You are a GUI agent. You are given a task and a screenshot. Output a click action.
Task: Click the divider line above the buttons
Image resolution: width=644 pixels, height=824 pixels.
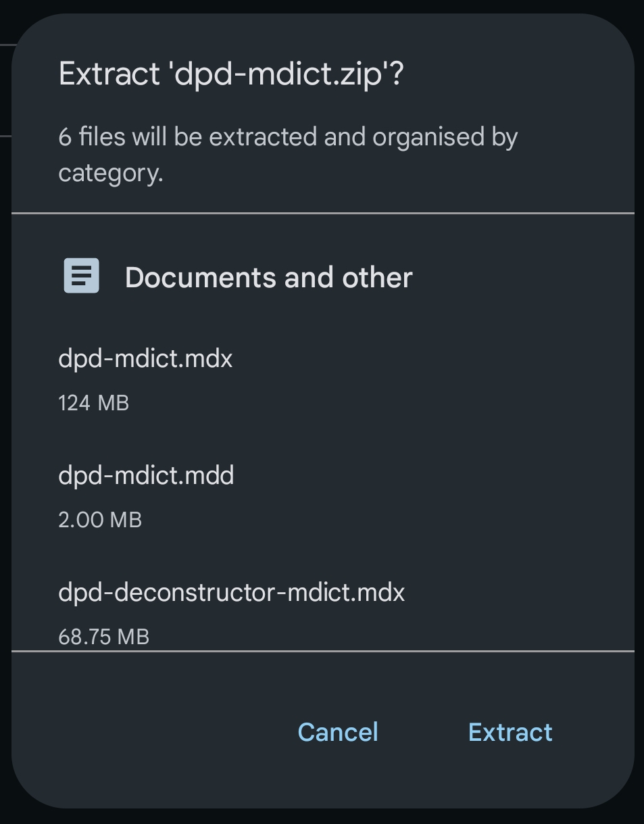point(322,651)
